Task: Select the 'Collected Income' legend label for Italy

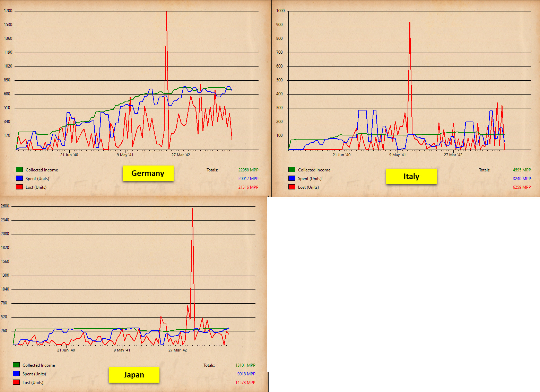Action: point(314,170)
